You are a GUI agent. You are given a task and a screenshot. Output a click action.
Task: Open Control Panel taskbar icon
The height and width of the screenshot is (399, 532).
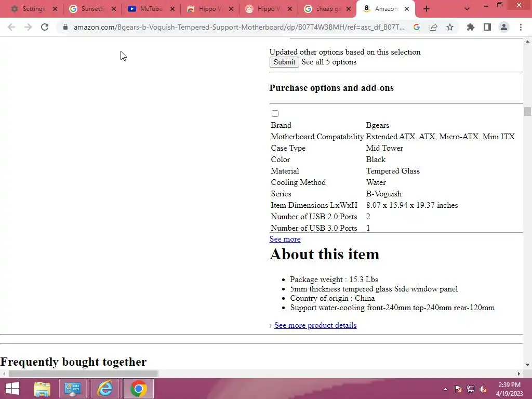tap(73, 389)
